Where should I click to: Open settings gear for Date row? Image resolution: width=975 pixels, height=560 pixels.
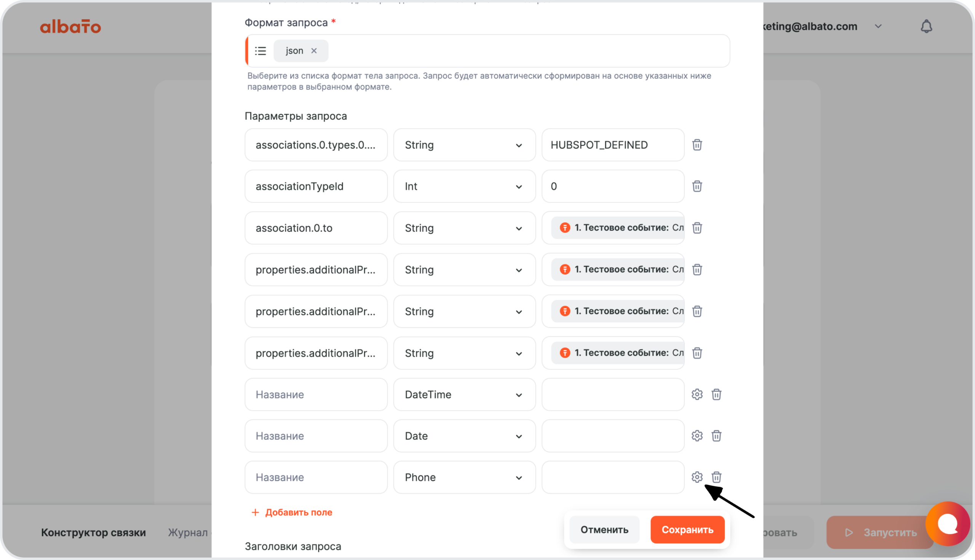tap(697, 436)
